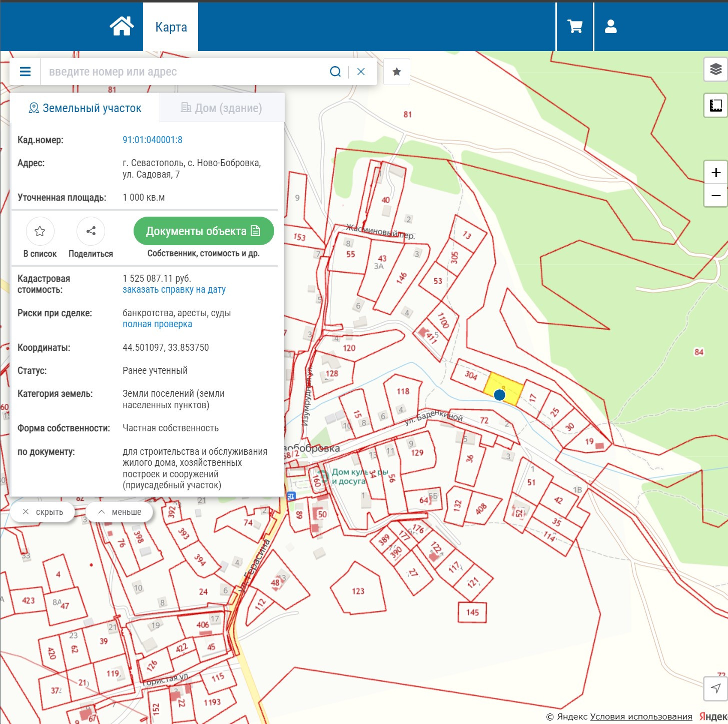
Task: Hide the info panel via скрыть
Action: point(43,512)
